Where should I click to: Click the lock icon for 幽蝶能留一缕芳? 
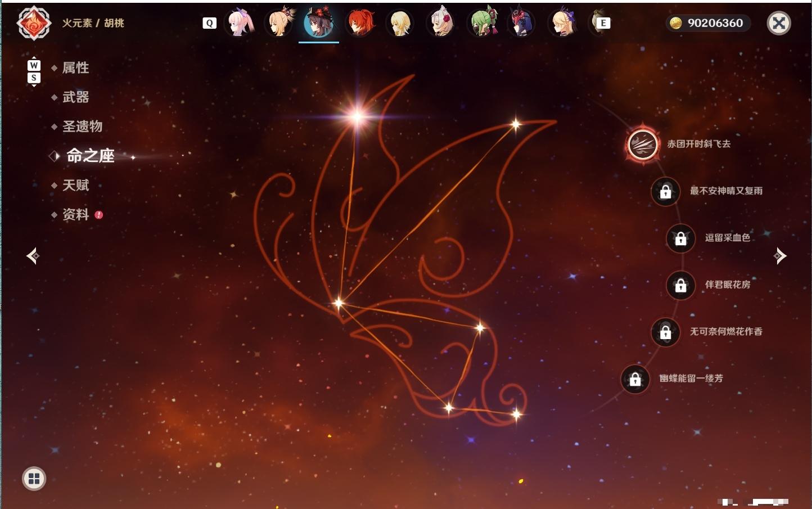(635, 379)
